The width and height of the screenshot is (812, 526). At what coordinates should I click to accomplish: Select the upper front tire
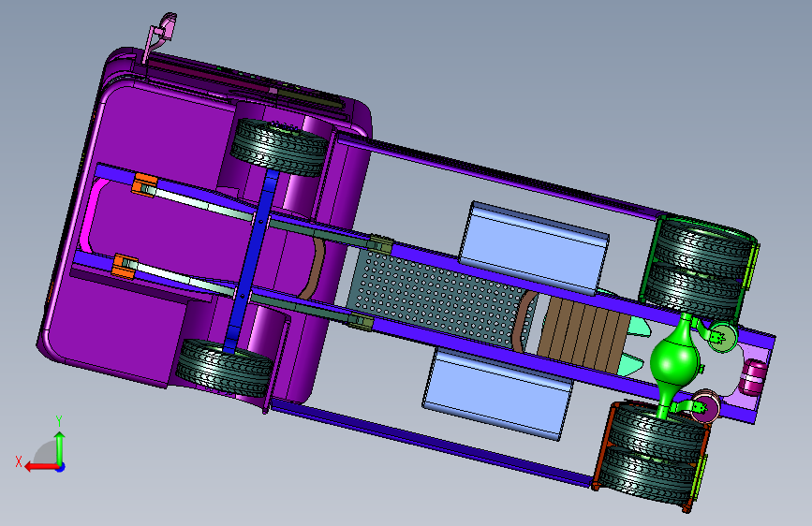[280, 147]
